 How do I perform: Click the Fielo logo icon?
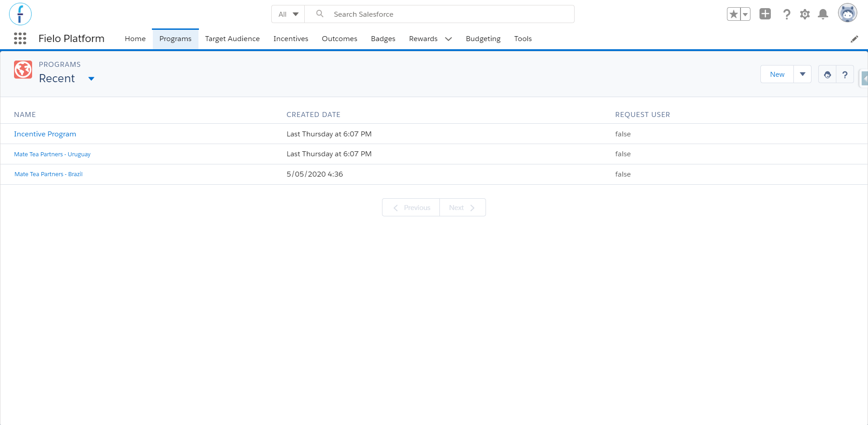pyautogui.click(x=20, y=14)
